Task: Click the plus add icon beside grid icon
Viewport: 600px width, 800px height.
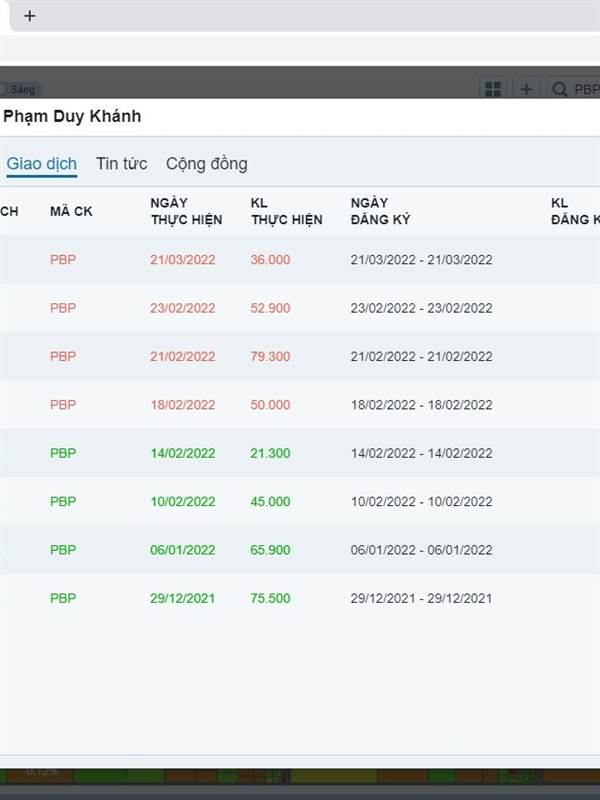Action: click(526, 89)
